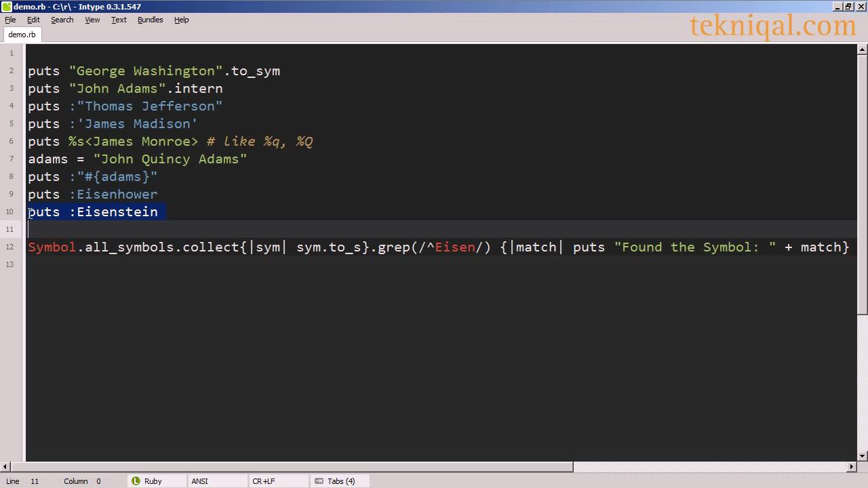The width and height of the screenshot is (868, 488).
Task: Click line number 12 in the gutter
Action: [x=10, y=247]
